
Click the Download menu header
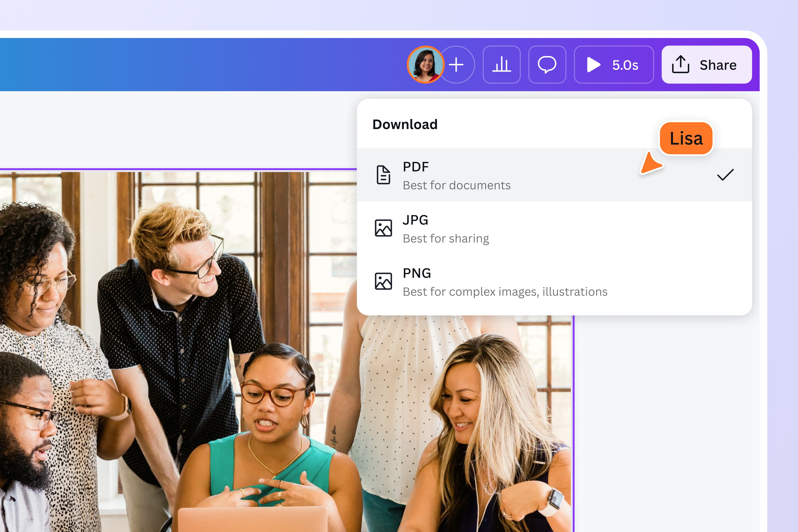tap(405, 124)
